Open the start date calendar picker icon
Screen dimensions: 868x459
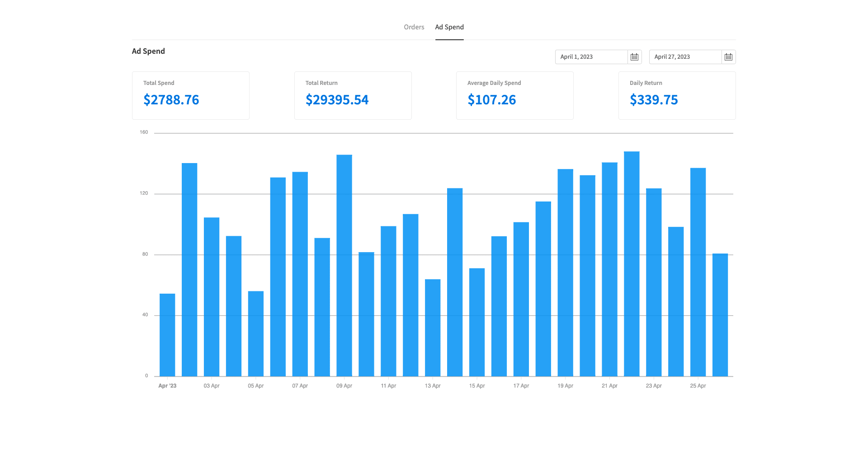[x=635, y=57]
